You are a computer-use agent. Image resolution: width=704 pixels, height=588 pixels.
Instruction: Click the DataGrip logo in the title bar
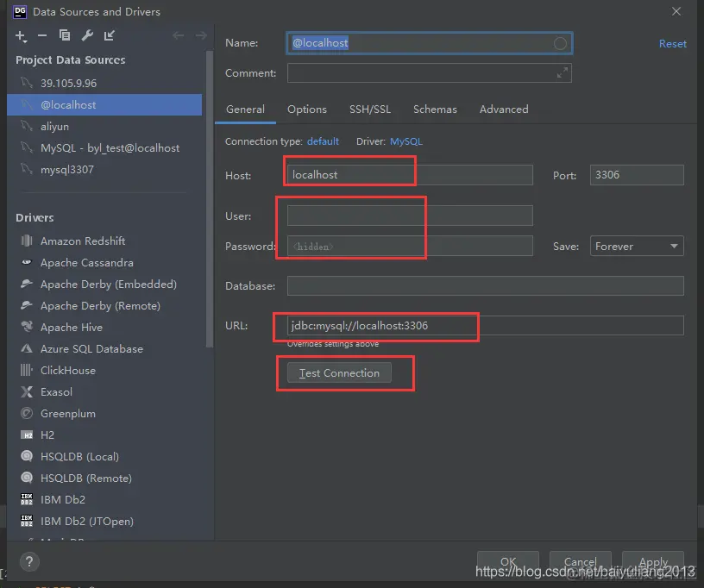pyautogui.click(x=20, y=11)
